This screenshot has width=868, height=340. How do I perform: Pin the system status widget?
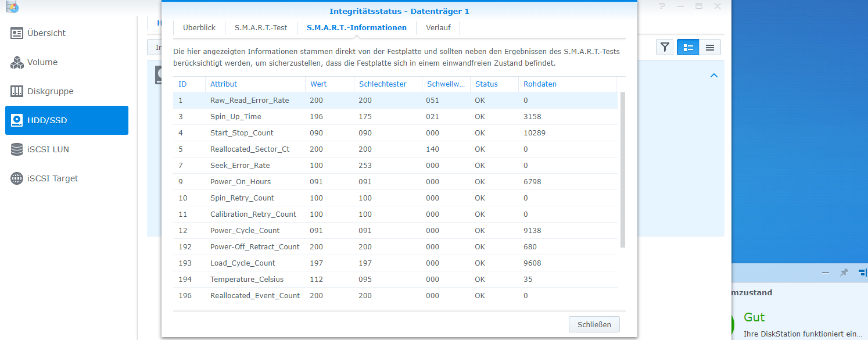[844, 272]
